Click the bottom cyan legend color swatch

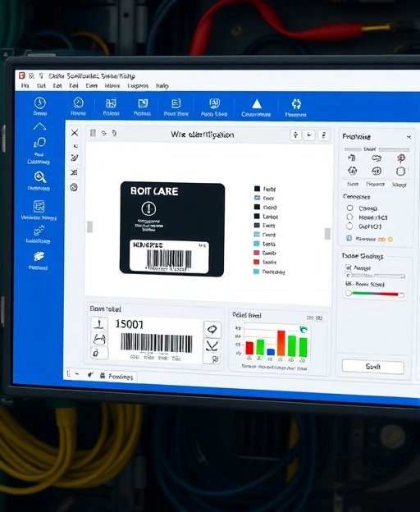tap(257, 272)
